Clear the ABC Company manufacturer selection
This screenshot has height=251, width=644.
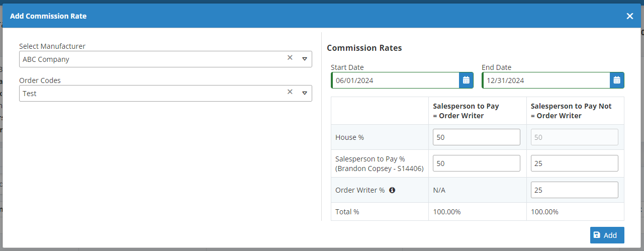290,58
